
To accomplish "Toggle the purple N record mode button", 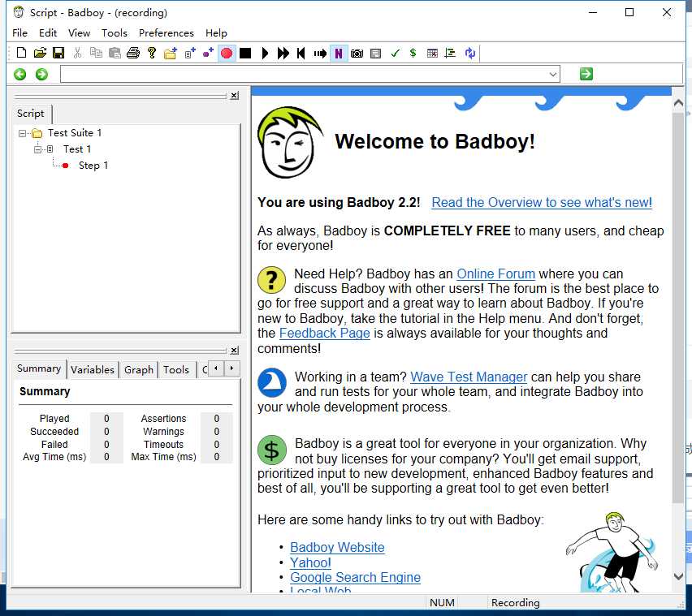I will [x=339, y=54].
